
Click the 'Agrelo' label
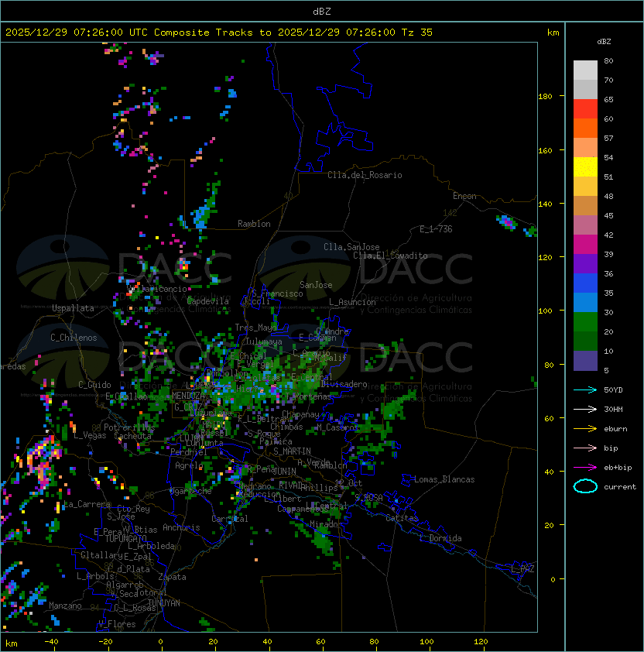point(189,465)
